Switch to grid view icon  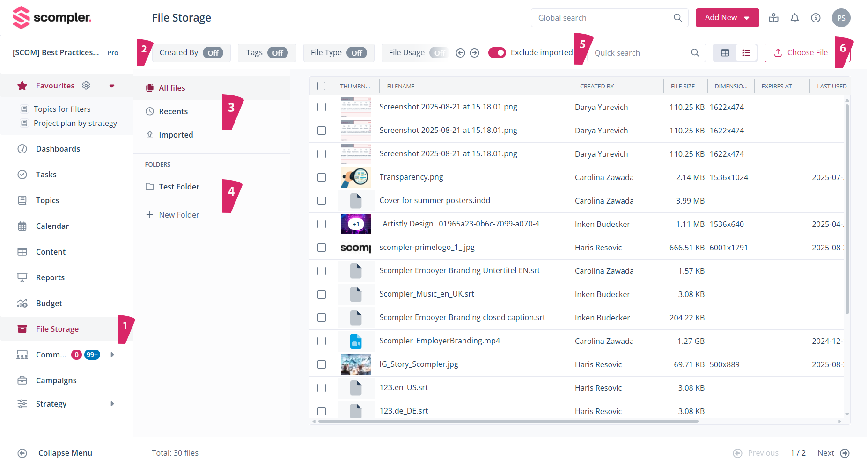click(725, 53)
